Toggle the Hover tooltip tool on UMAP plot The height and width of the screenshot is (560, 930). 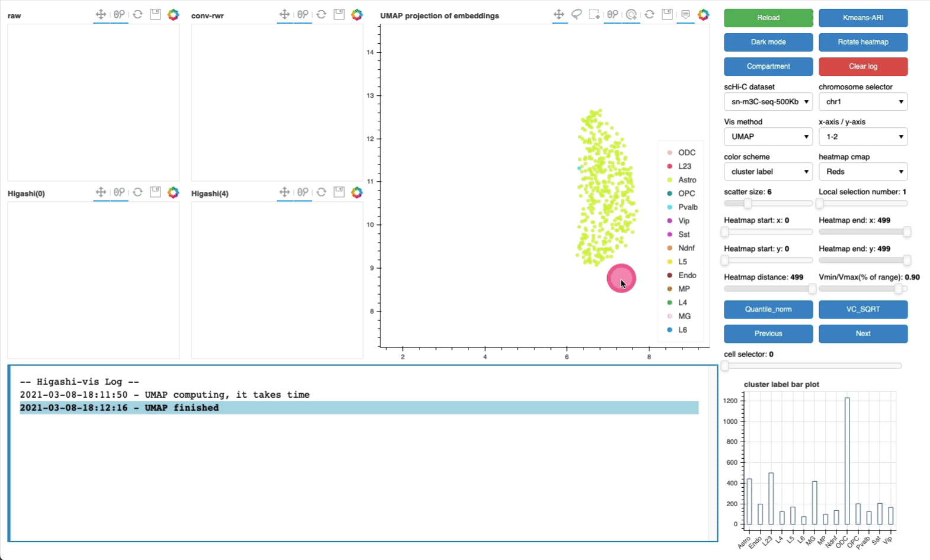click(685, 15)
